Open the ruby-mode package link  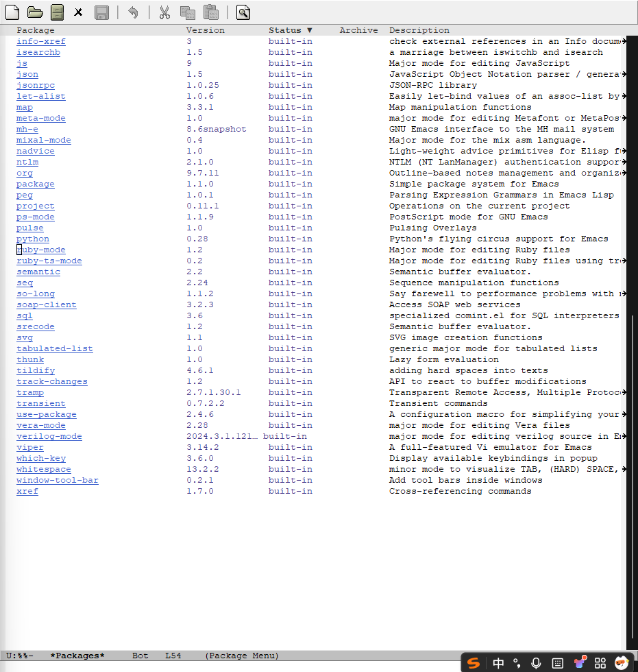point(41,250)
